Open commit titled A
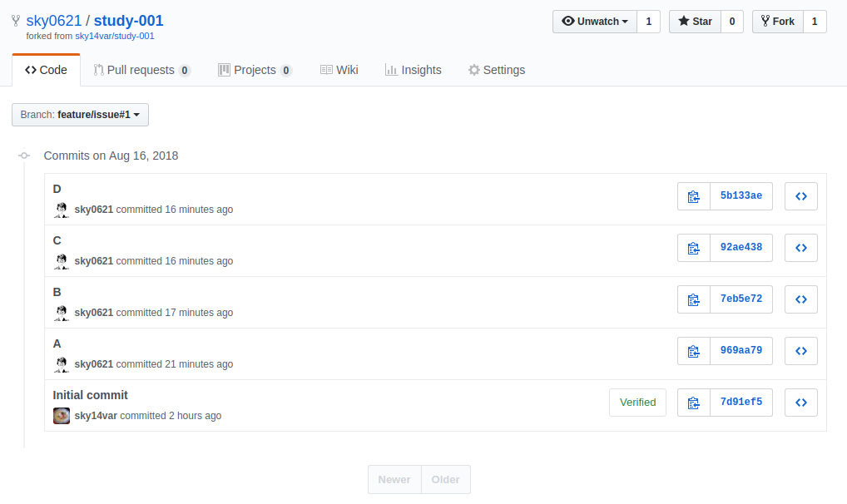847x504 pixels. [57, 344]
